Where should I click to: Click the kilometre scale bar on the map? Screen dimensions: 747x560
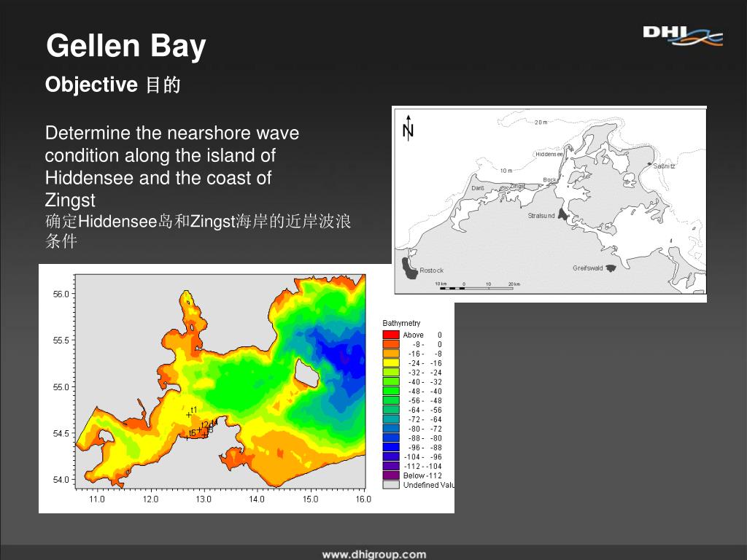pos(477,286)
